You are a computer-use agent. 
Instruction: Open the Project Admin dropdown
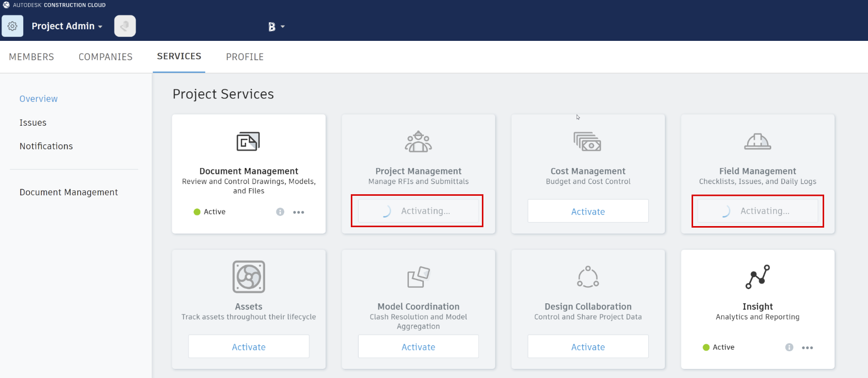[x=67, y=26]
